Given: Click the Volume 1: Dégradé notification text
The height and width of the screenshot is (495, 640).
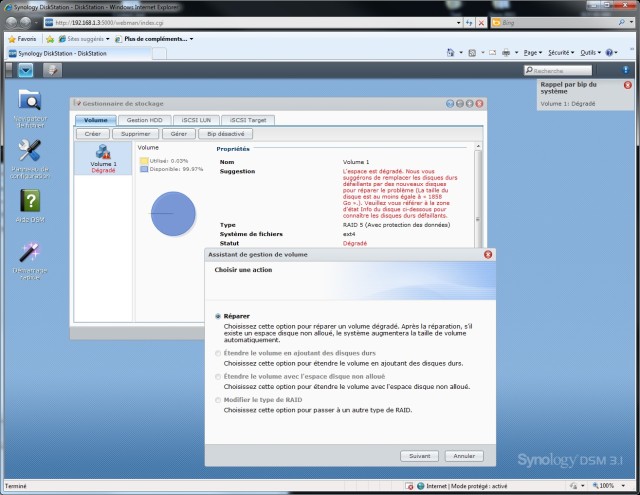Looking at the screenshot, I should (x=567, y=104).
